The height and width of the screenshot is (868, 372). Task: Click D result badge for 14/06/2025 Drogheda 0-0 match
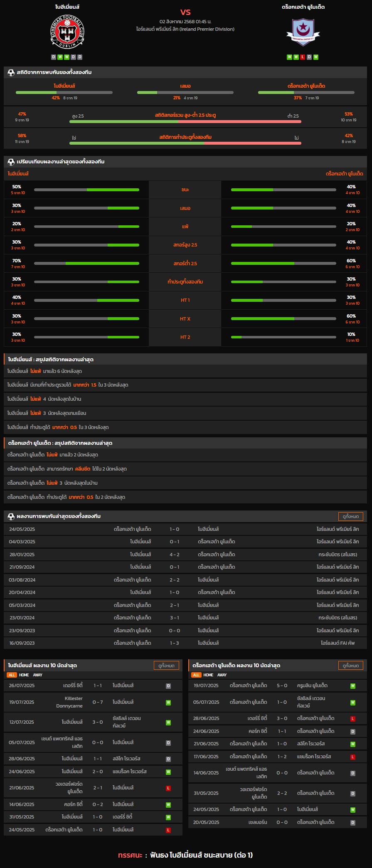(x=353, y=774)
